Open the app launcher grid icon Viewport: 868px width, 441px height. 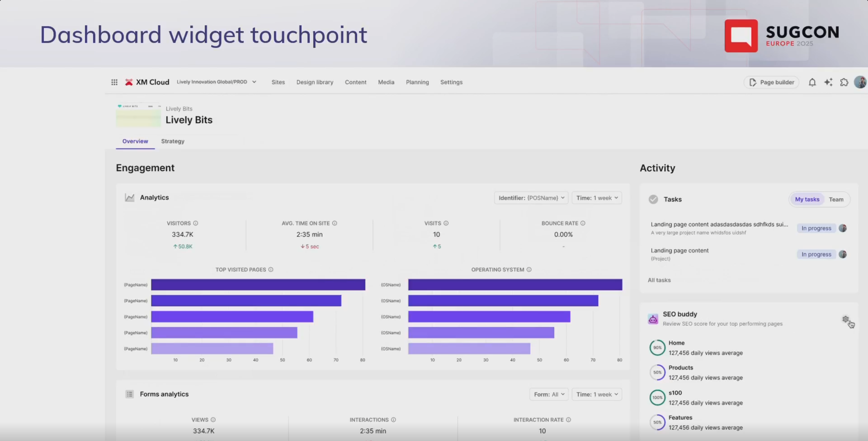tap(114, 82)
